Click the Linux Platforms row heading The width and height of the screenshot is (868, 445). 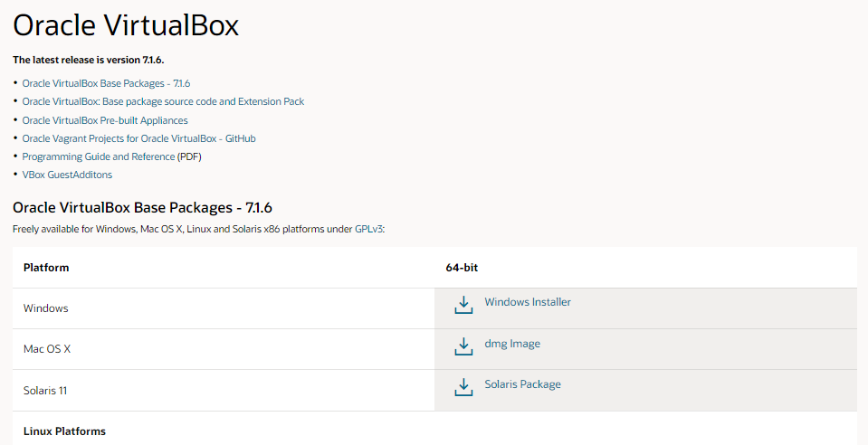64,431
